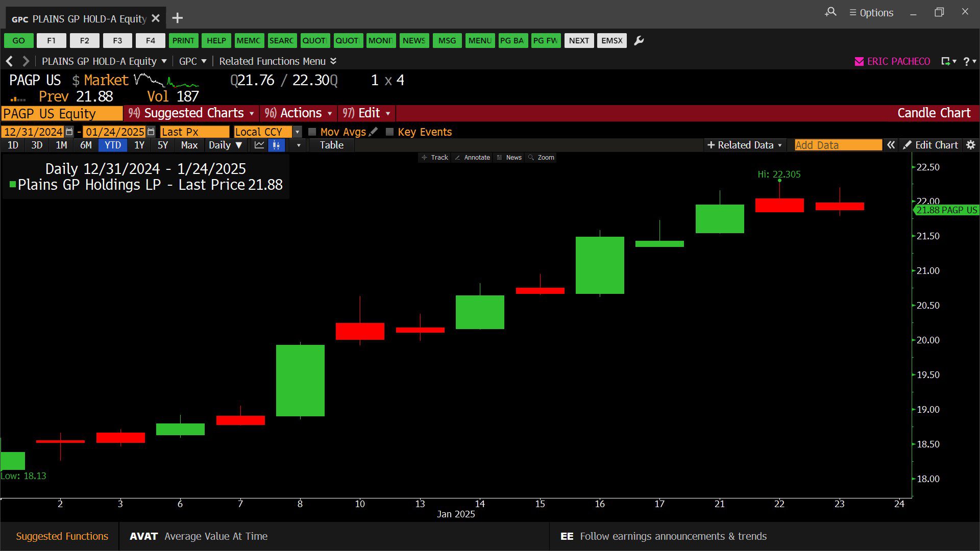
Task: Click the Add Data input field
Action: (838, 145)
